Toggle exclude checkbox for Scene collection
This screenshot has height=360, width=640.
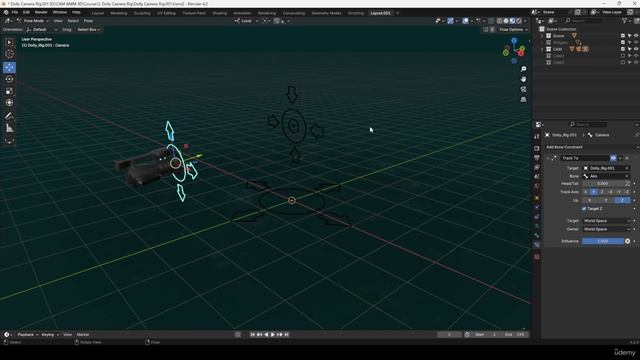point(623,36)
